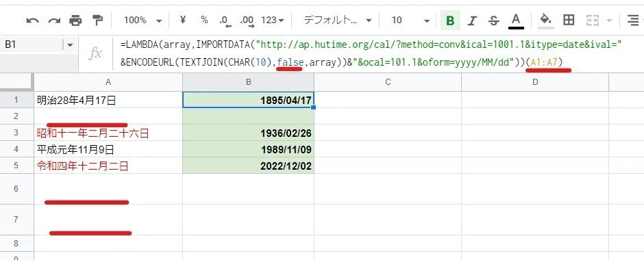This screenshot has height=260, width=644.
Task: Open the font size 10 dropdown
Action: pos(410,20)
